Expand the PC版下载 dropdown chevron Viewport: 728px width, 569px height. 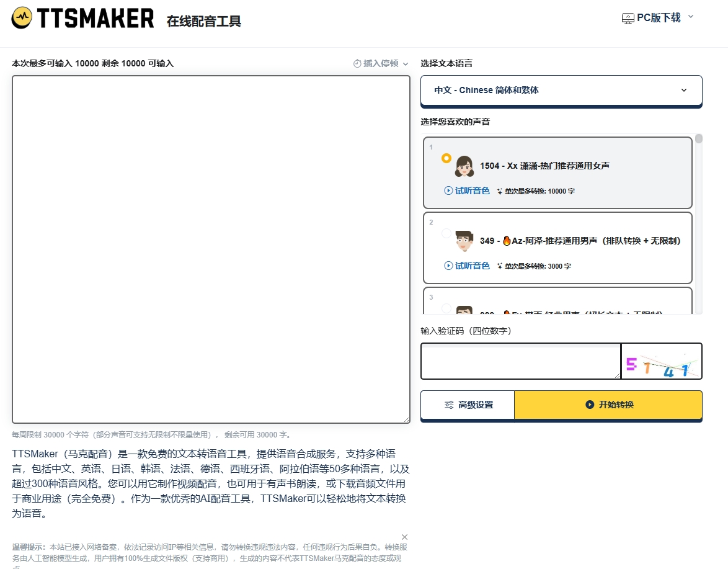point(690,17)
